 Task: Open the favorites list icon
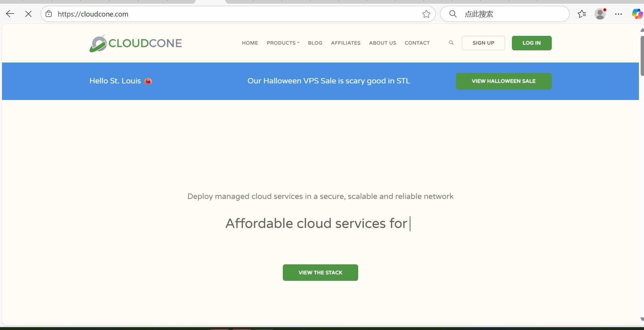581,14
